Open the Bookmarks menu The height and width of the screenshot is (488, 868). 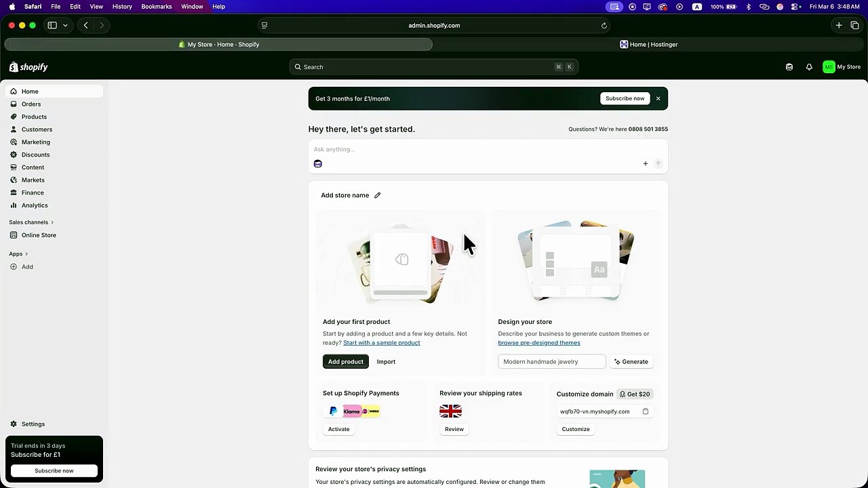pyautogui.click(x=157, y=7)
